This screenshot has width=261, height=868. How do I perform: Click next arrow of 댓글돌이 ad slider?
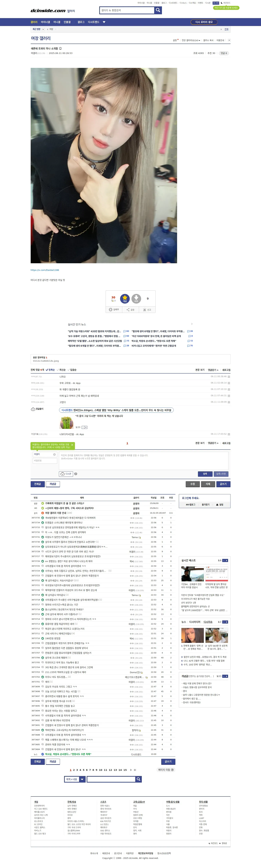(x=86, y=427)
